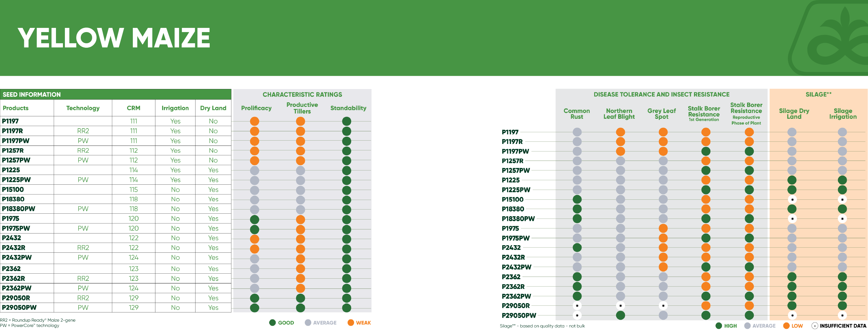The image size is (868, 335).
Task: Click the orange LOW legend dot
Action: click(x=786, y=326)
